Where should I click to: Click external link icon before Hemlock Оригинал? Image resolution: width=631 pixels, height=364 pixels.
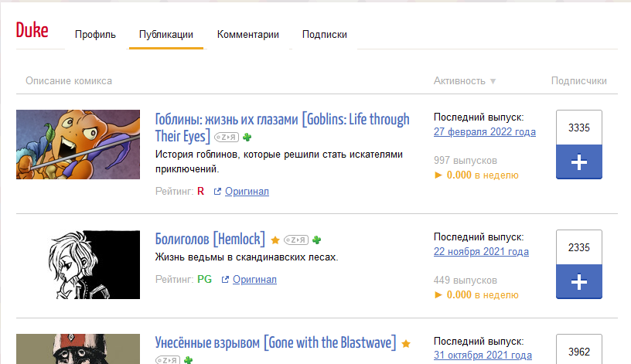[x=225, y=279]
